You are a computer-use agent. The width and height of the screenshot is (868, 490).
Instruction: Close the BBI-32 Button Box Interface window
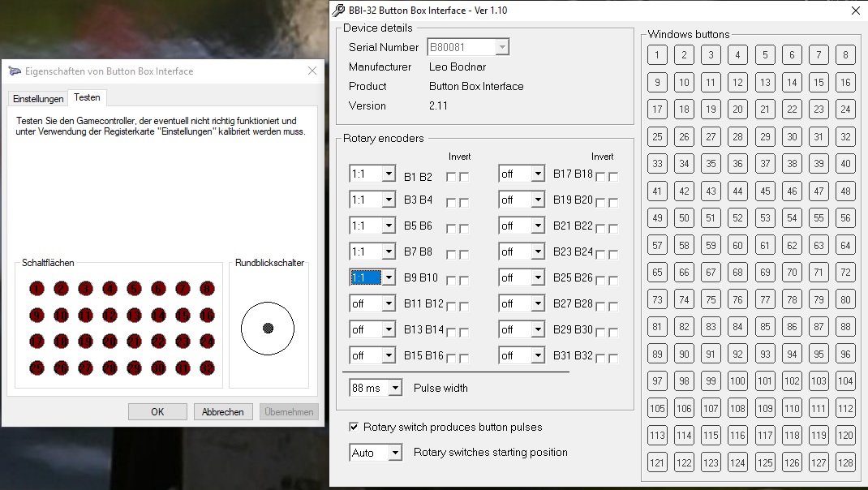pyautogui.click(x=855, y=11)
